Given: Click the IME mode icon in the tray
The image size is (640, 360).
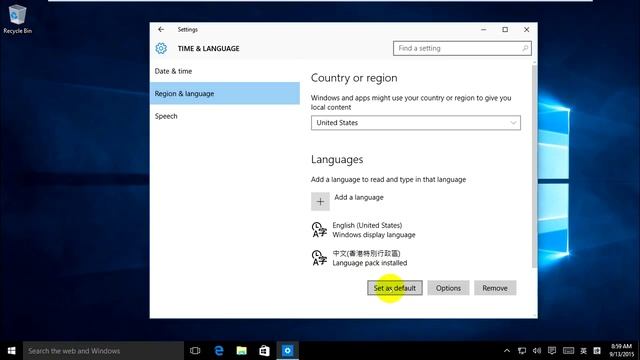Looking at the screenshot, I should click(597, 351).
